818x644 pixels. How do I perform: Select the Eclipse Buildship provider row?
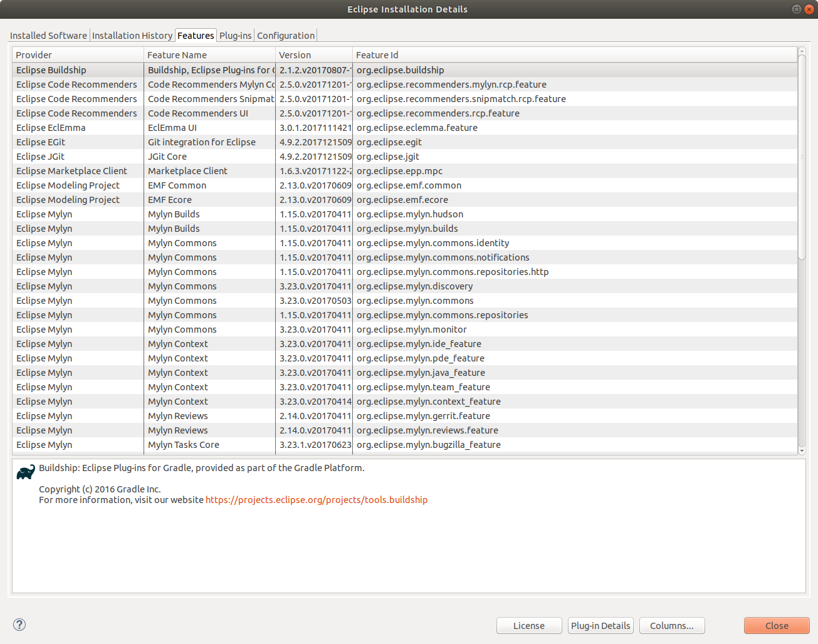click(405, 70)
